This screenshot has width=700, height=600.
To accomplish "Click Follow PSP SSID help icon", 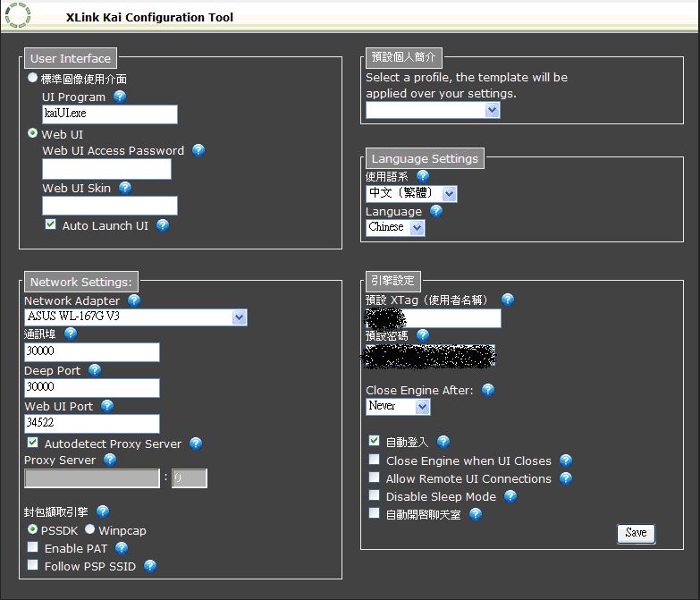I will tap(150, 566).
